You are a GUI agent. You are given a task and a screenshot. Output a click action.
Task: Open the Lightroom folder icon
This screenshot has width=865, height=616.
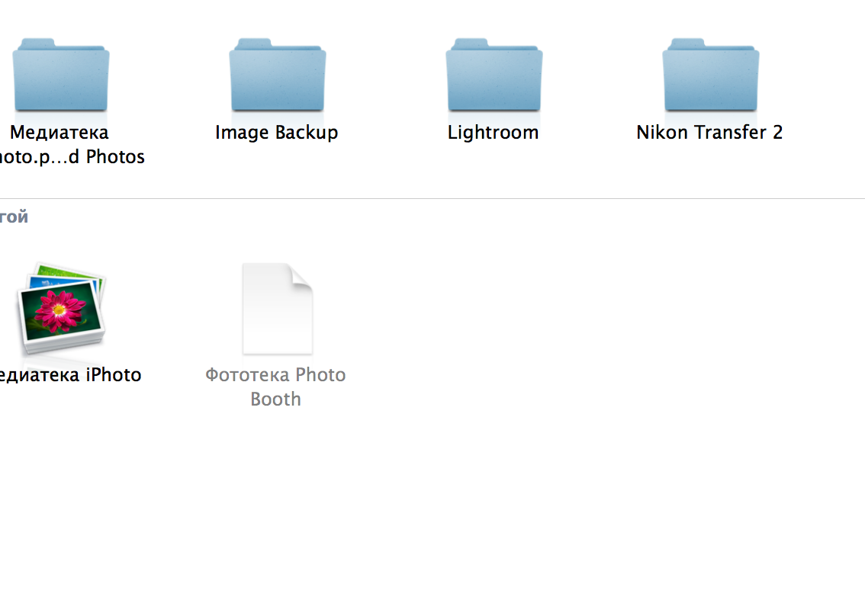tap(494, 75)
